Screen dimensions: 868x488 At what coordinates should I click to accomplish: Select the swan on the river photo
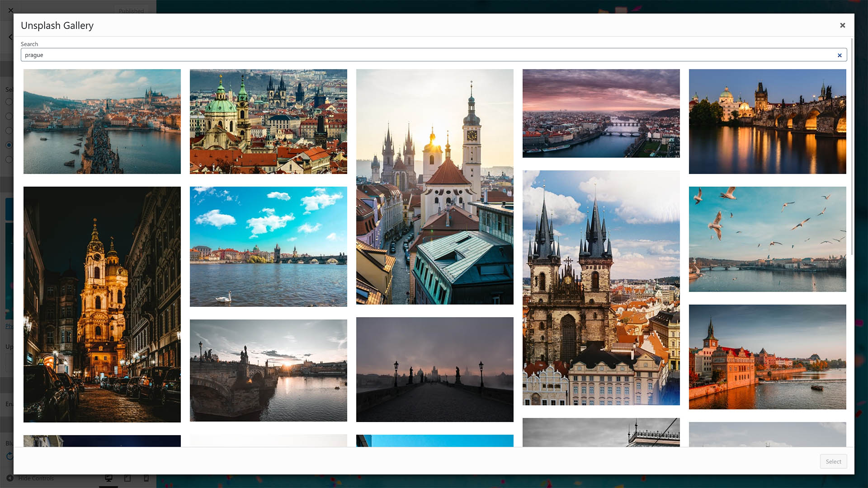268,246
